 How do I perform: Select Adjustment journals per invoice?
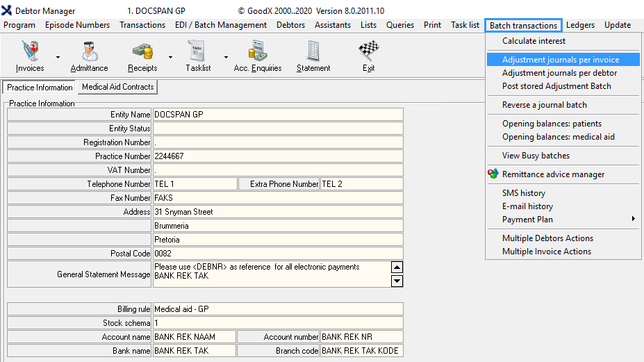pyautogui.click(x=560, y=60)
